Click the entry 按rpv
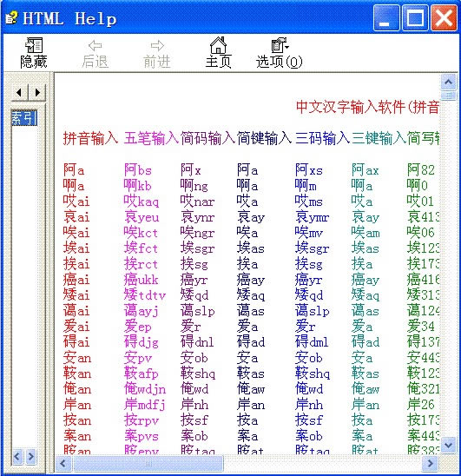Screen dimensions: 461x476 142,420
